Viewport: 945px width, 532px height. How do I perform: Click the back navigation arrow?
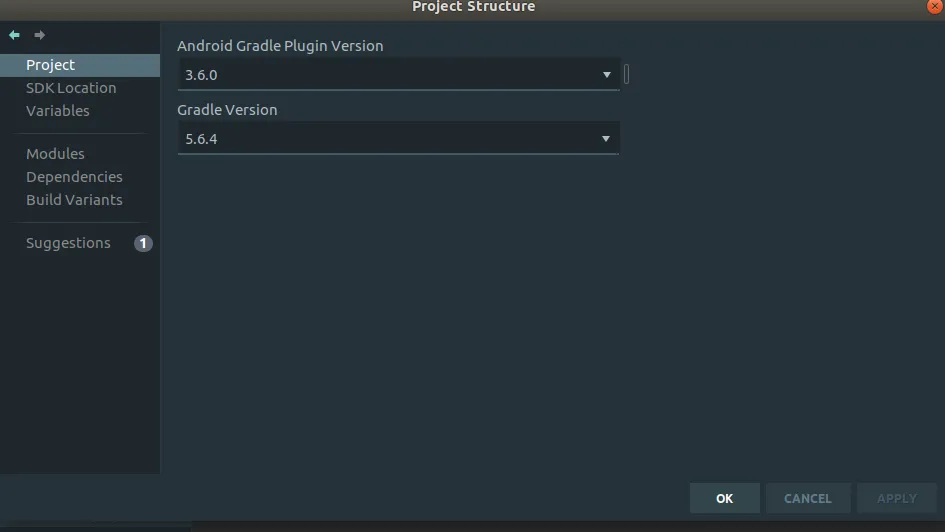point(14,35)
